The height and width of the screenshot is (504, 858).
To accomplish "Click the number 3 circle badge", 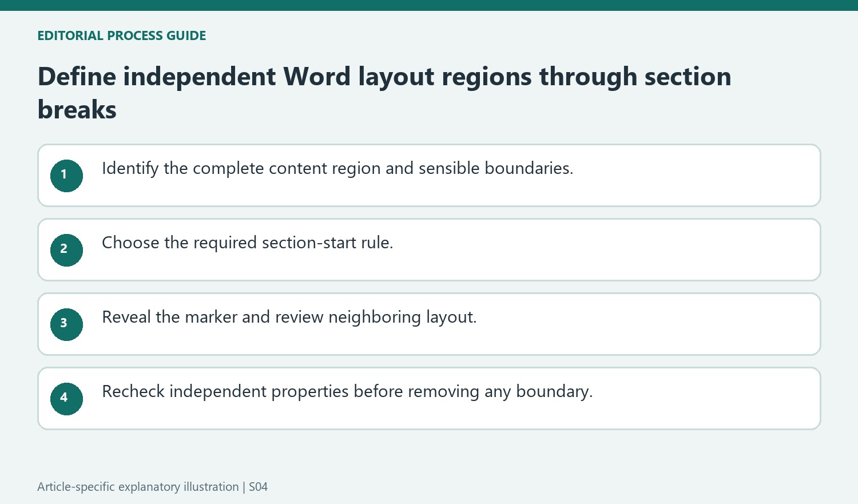I will coord(66,324).
